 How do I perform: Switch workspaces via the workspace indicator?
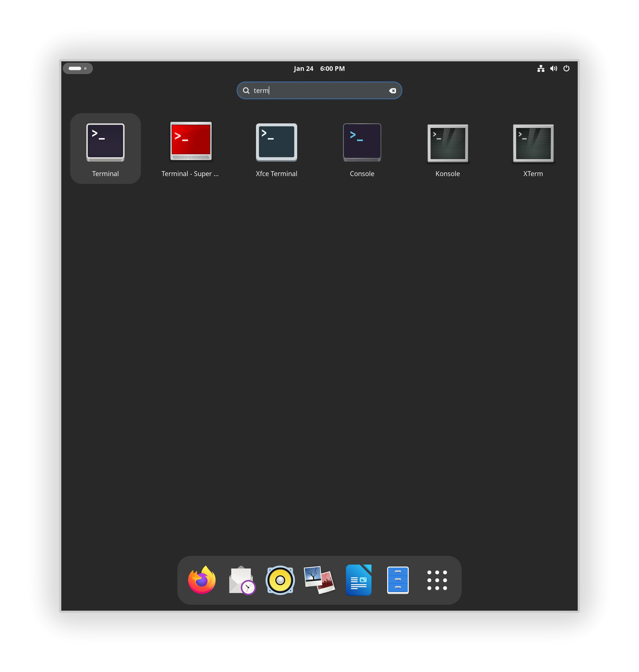pos(78,68)
